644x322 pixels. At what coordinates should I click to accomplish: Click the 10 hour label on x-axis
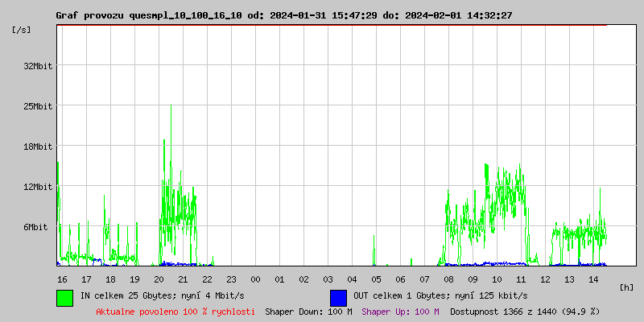(x=497, y=279)
